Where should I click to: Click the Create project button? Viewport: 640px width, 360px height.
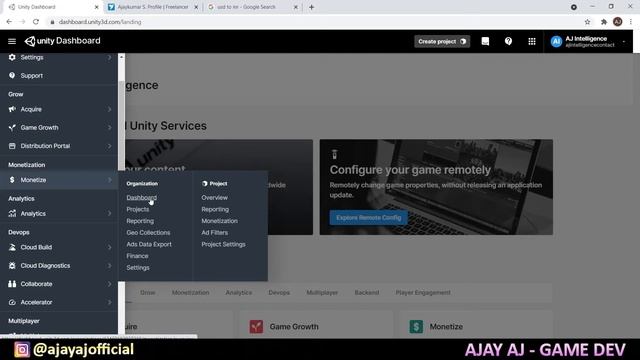point(442,41)
